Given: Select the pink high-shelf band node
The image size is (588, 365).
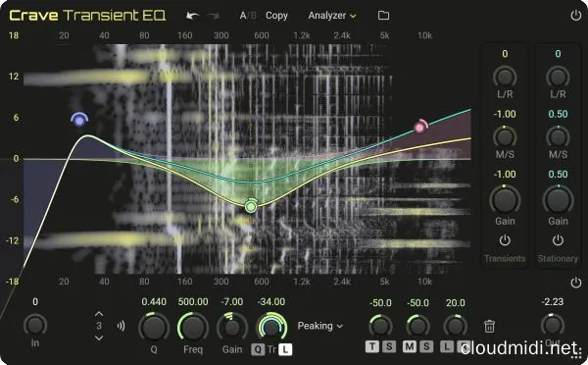Looking at the screenshot, I should [420, 128].
